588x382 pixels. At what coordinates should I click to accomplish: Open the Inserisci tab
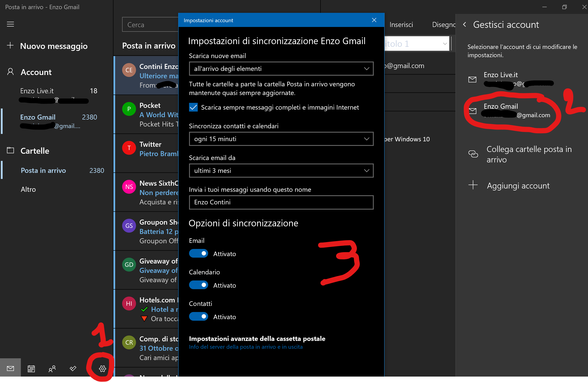(401, 25)
